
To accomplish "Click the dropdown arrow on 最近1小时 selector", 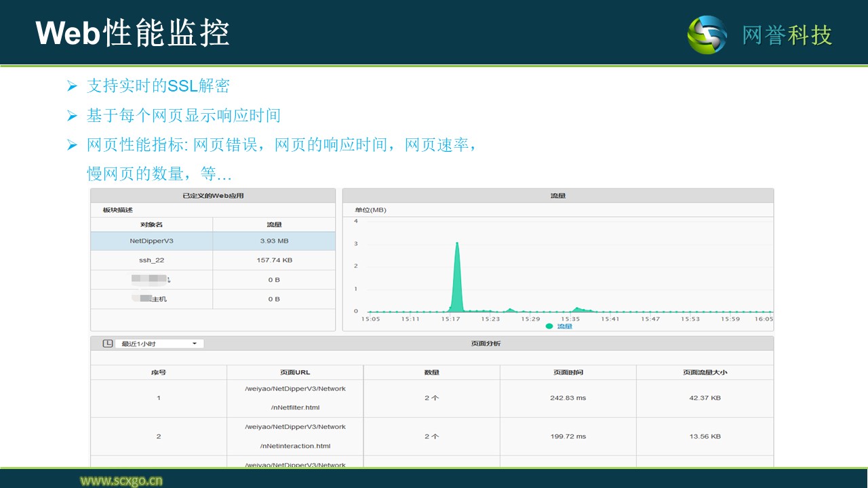I will 195,344.
